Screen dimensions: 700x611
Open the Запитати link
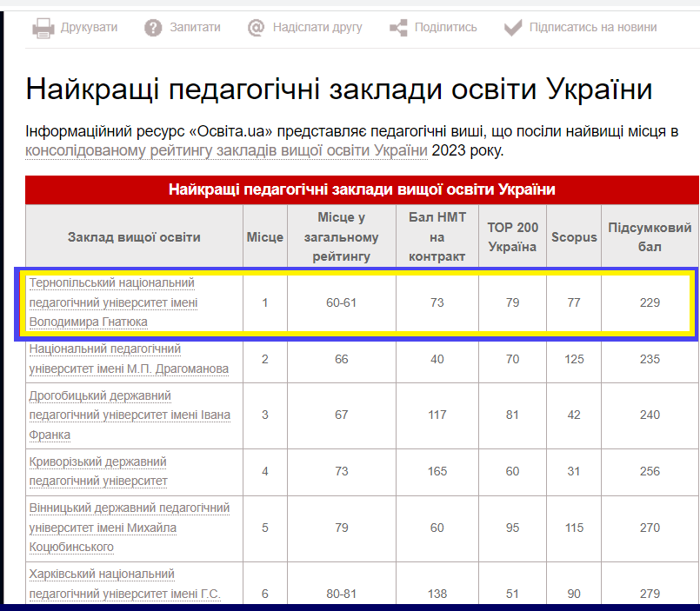pos(195,28)
